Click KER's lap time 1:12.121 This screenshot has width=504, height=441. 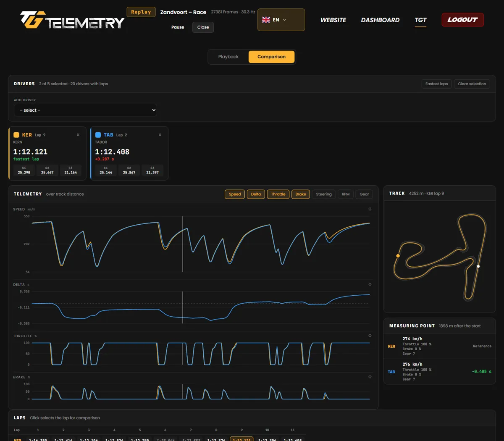[30, 152]
